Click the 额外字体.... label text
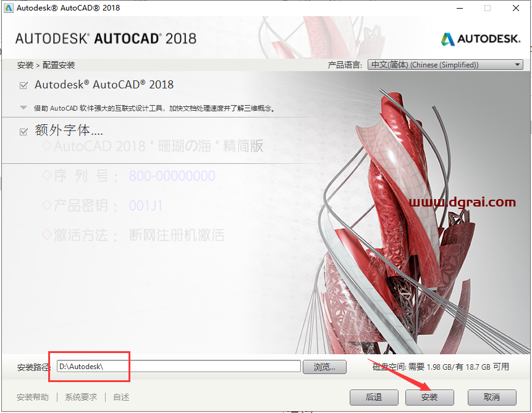 [x=69, y=130]
